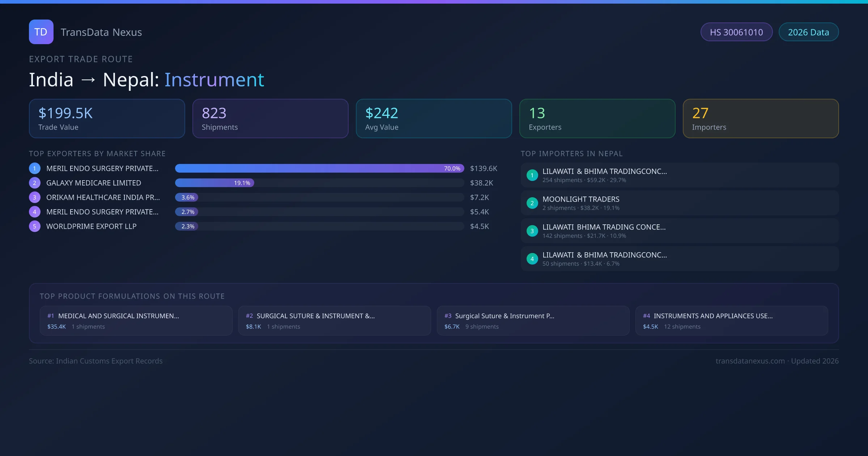Open Lilawati Bhima Trading Conce importer row

pyautogui.click(x=680, y=231)
